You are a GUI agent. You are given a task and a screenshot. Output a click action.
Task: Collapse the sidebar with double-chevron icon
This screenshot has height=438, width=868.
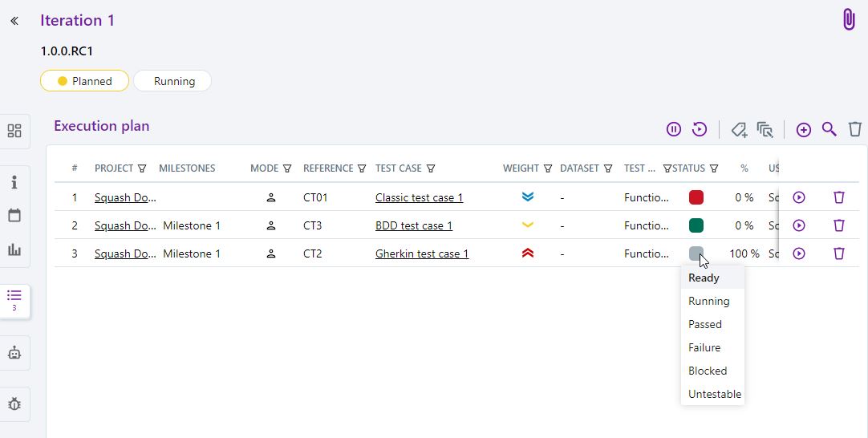[x=14, y=21]
